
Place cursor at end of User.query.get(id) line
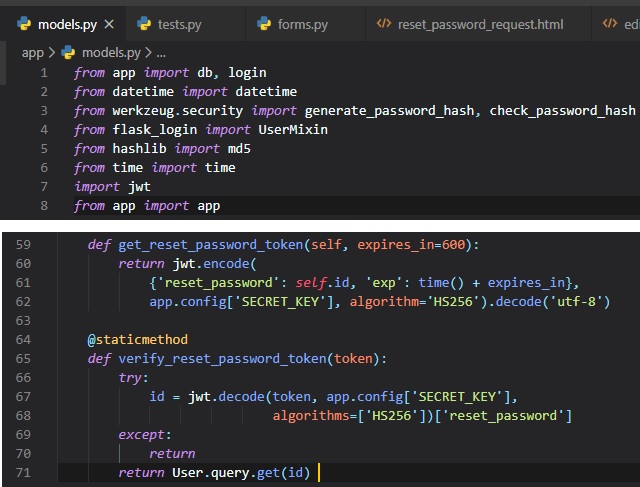(x=318, y=472)
